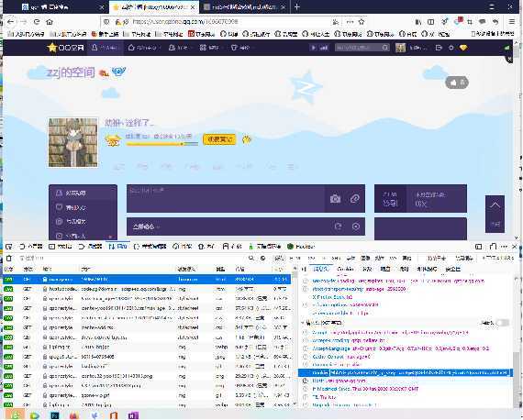Toggle the HTML request type filter
The image size is (523, 420).
click(295, 258)
